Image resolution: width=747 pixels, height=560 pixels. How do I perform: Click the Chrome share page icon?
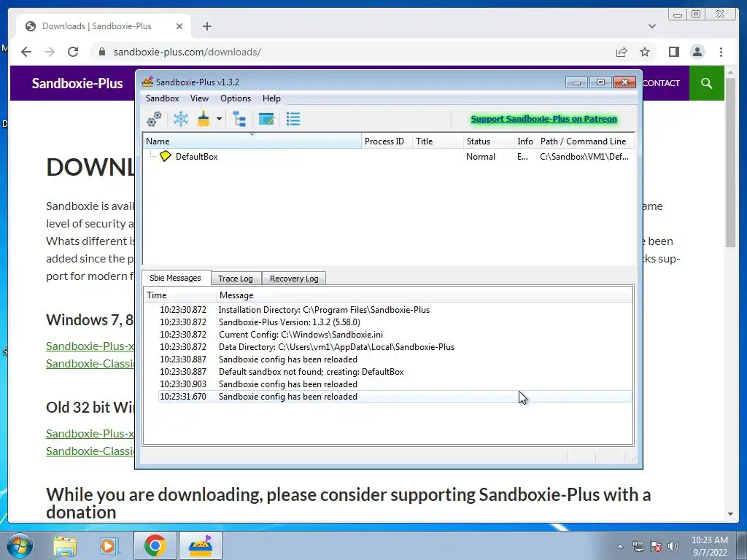click(622, 52)
